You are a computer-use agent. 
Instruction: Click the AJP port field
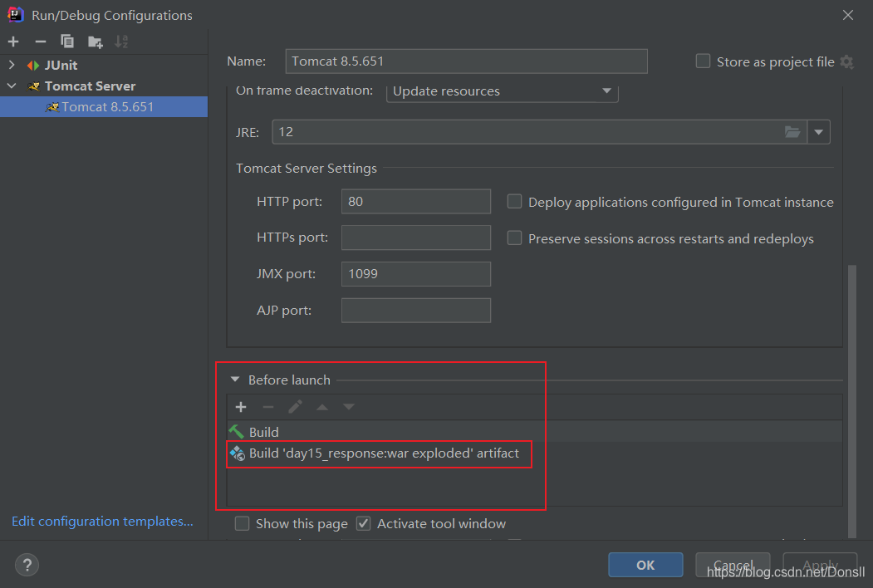pyautogui.click(x=416, y=310)
